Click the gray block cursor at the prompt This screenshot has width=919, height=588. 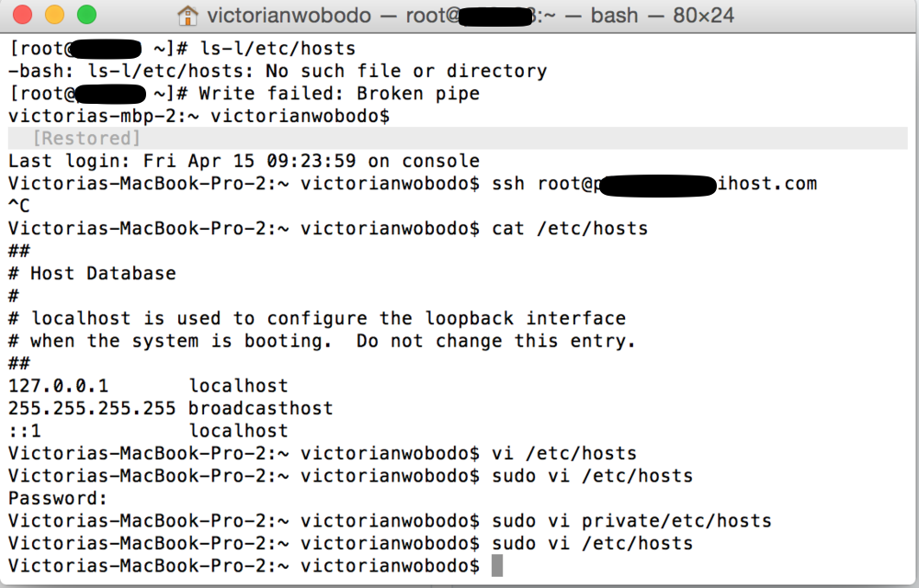[497, 565]
